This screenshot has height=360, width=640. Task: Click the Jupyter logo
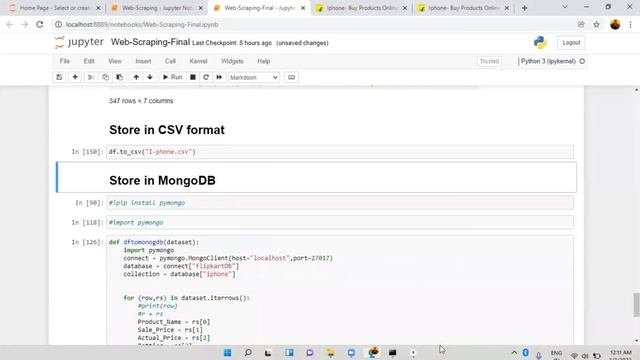pos(79,42)
